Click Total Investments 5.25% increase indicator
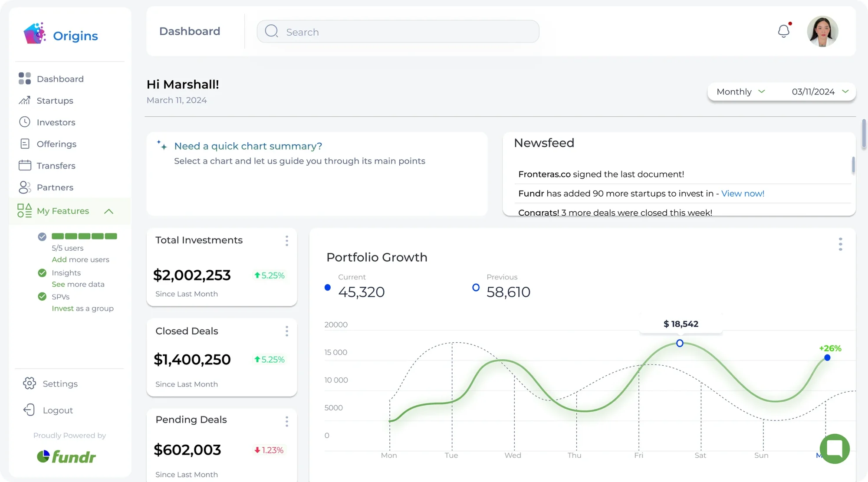Image resolution: width=868 pixels, height=482 pixels. point(270,275)
